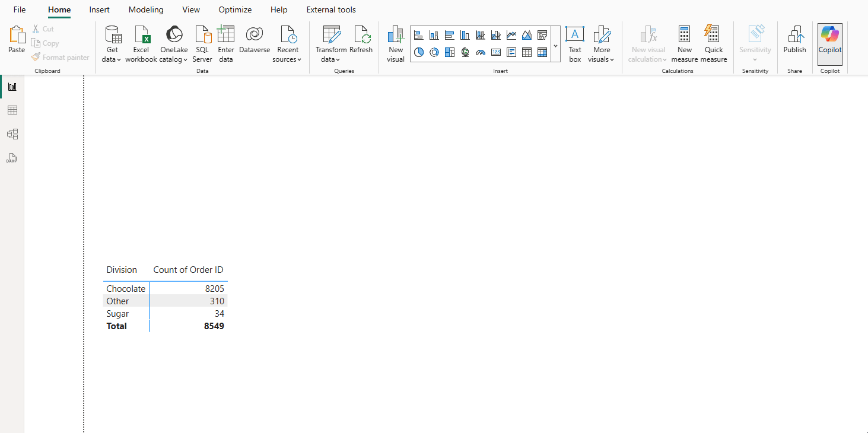The width and height of the screenshot is (868, 433).
Task: Insert a treemap visual
Action: pyautogui.click(x=450, y=52)
